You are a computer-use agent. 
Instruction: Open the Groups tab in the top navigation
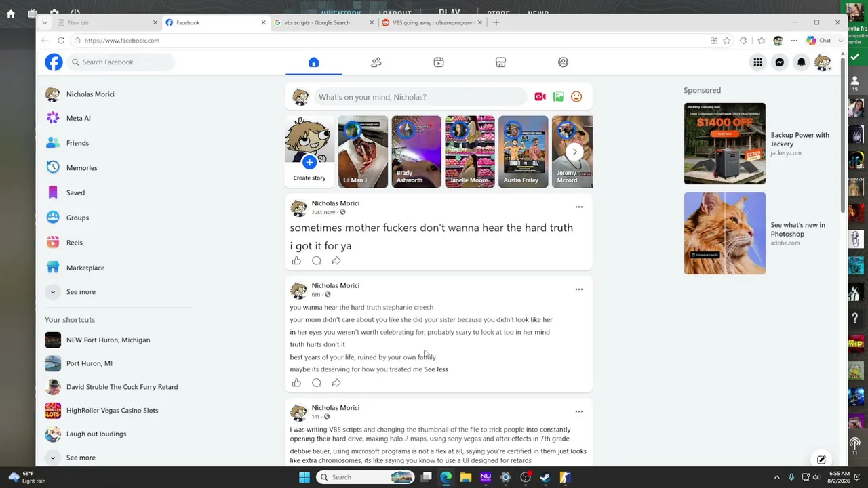coord(563,62)
